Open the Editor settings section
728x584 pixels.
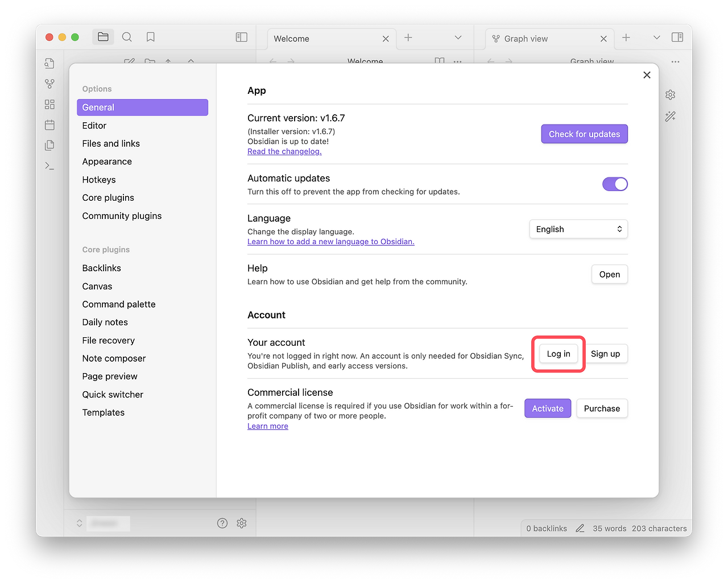142,126
